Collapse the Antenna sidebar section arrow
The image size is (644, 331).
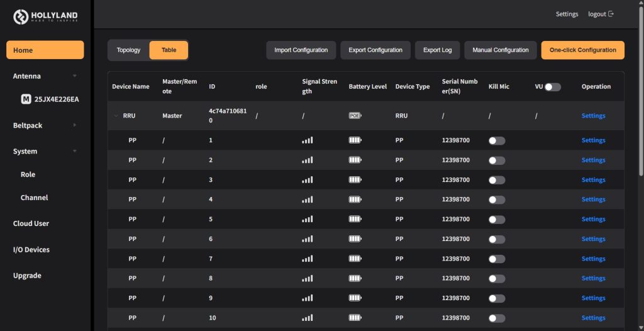(x=75, y=76)
